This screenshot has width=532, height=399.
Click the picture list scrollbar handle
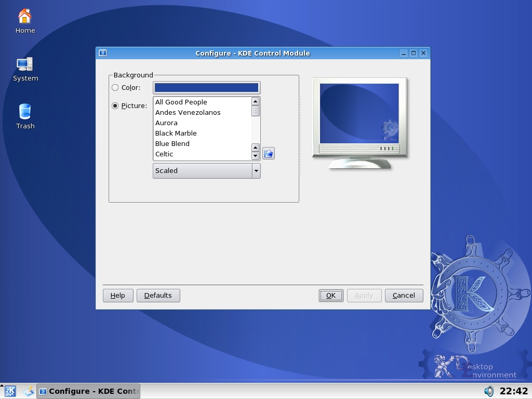256,111
